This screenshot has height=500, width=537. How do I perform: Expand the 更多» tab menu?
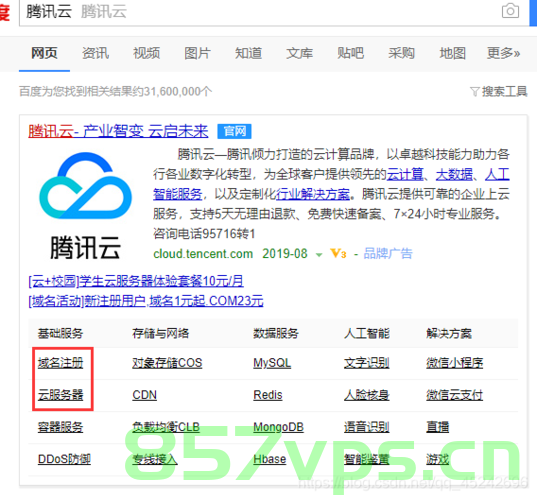click(503, 53)
